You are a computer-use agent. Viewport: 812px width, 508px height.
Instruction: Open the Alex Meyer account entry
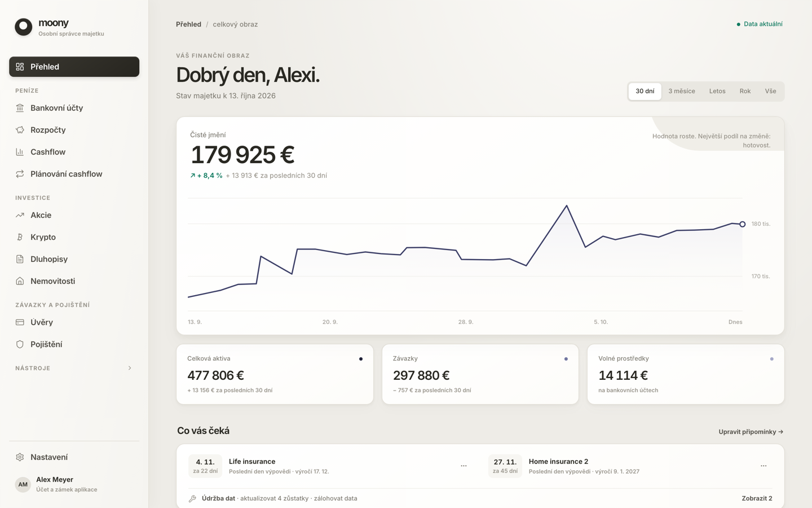click(x=74, y=484)
